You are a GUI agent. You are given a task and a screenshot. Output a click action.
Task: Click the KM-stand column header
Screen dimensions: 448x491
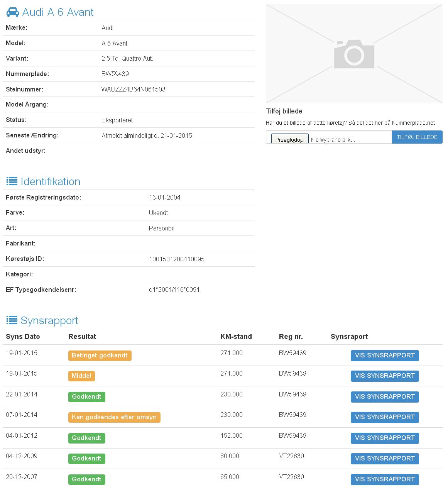(236, 337)
